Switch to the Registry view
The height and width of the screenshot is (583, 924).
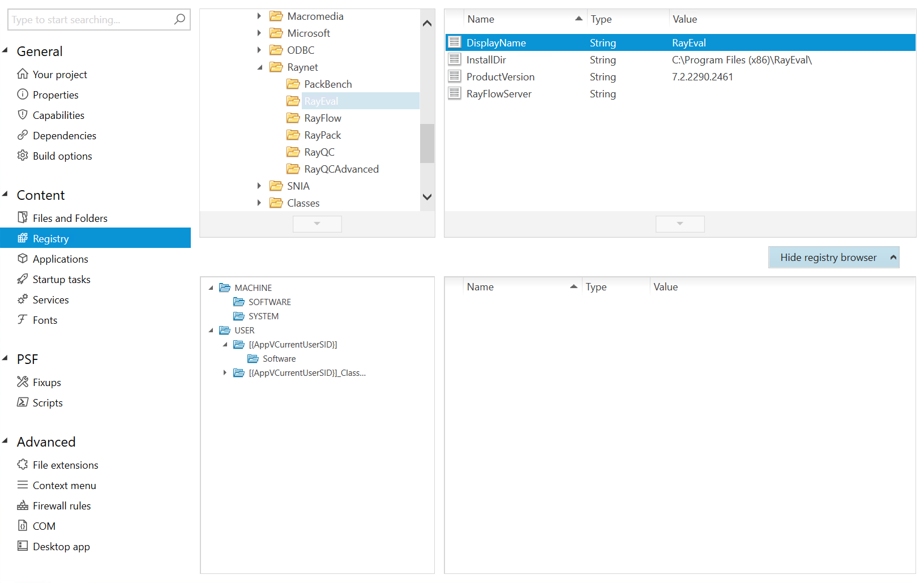50,238
